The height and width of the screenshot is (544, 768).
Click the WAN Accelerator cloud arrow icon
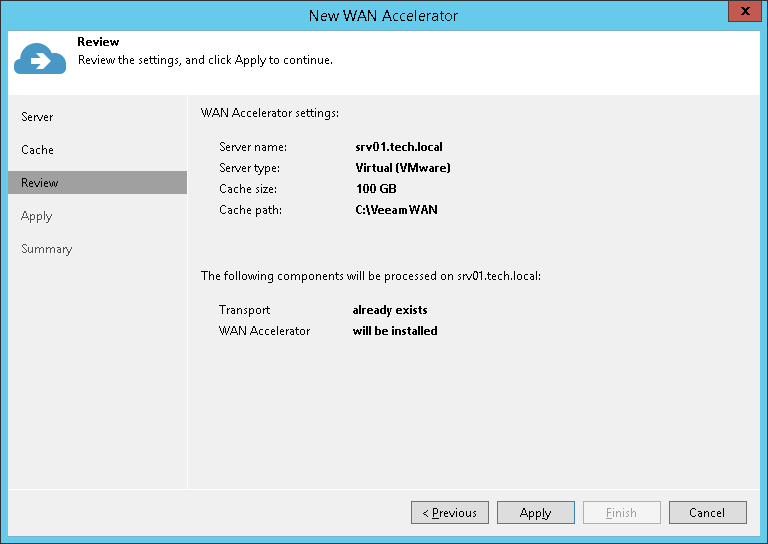(x=40, y=60)
